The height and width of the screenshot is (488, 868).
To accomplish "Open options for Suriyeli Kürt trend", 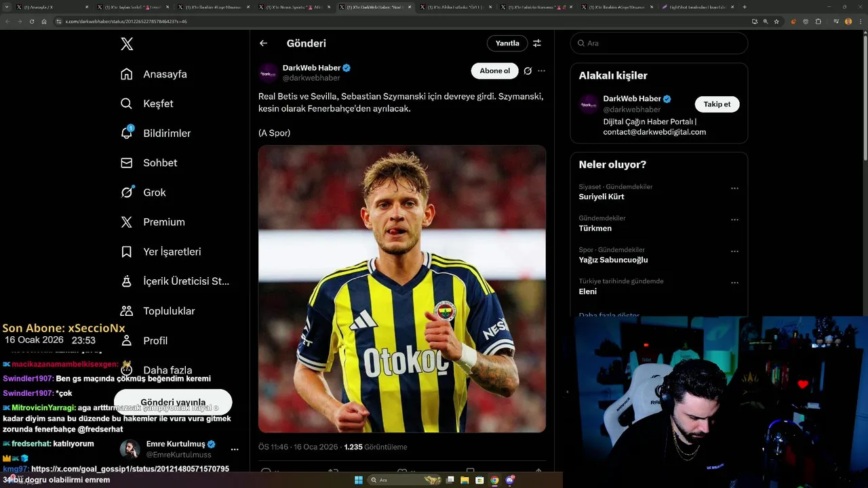I will (x=734, y=188).
